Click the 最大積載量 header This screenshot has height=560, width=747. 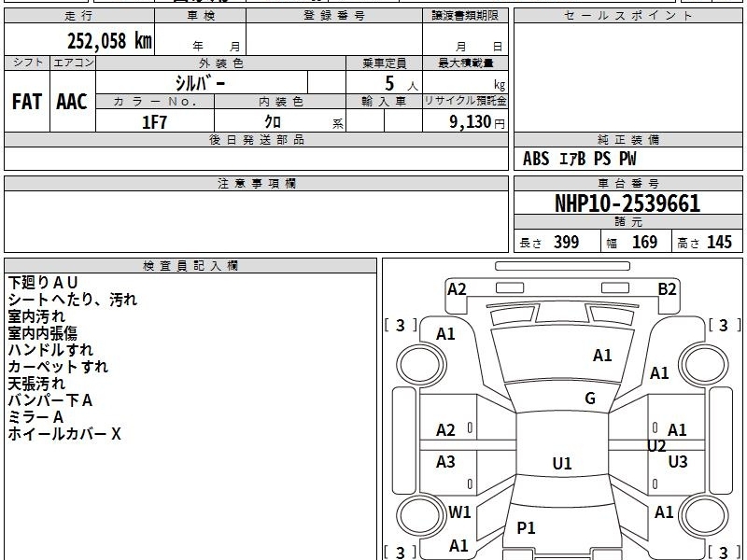pos(465,63)
